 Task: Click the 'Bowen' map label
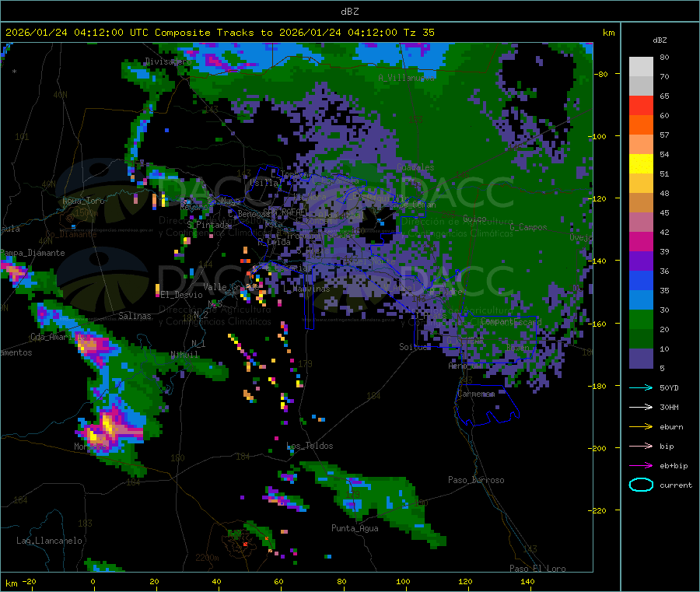coord(518,347)
